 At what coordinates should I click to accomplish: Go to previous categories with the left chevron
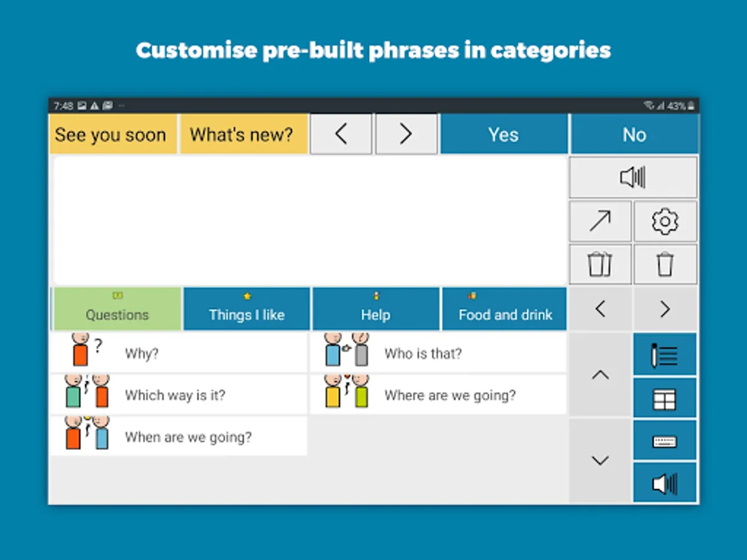point(600,309)
